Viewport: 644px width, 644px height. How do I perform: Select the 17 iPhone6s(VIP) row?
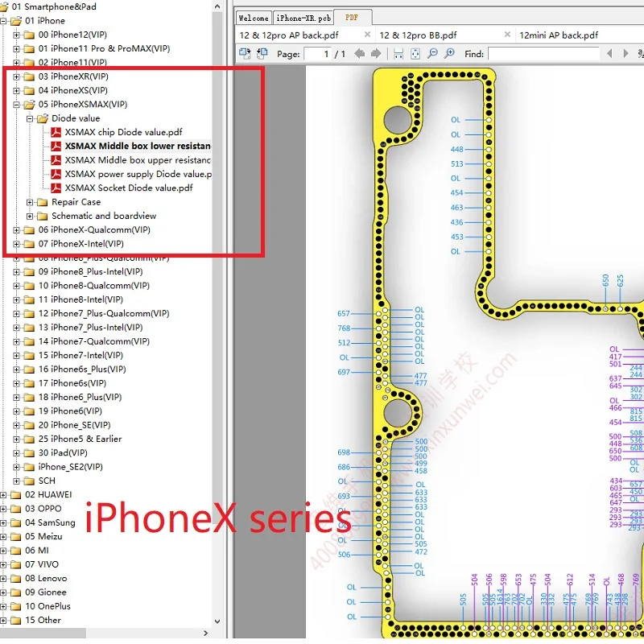[72, 384]
